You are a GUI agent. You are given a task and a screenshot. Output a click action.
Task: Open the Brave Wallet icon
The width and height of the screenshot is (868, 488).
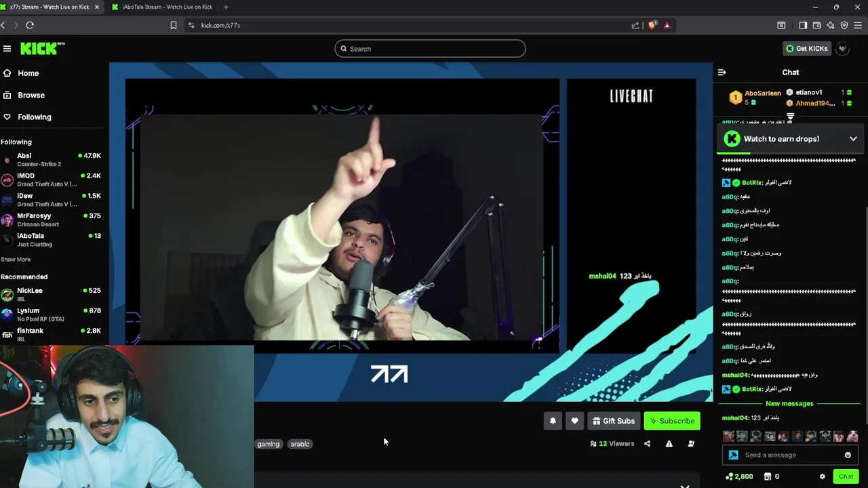click(816, 25)
